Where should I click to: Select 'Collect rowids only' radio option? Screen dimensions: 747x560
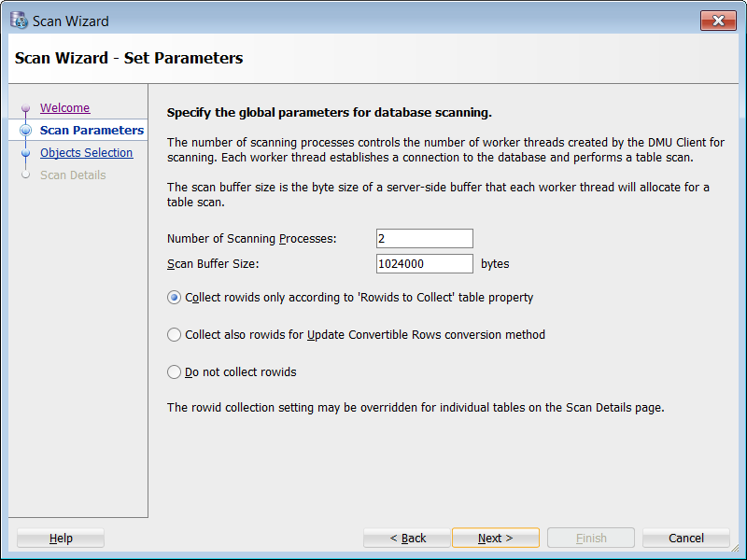pos(174,298)
